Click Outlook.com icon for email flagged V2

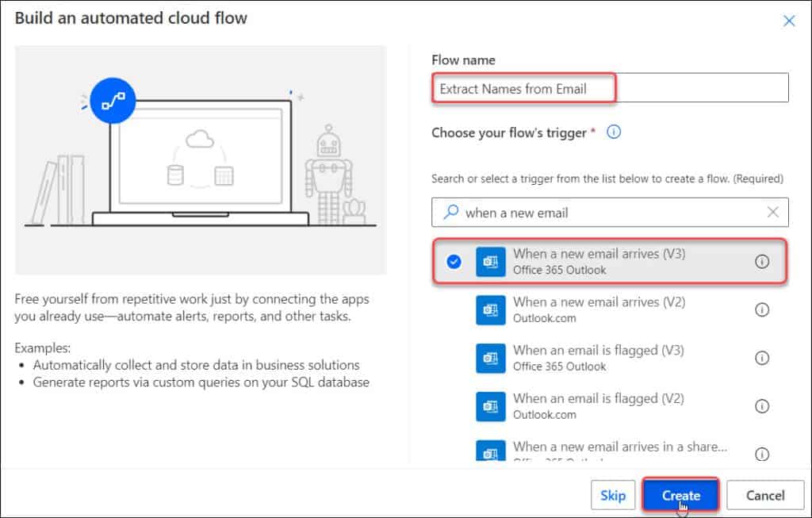coord(490,406)
